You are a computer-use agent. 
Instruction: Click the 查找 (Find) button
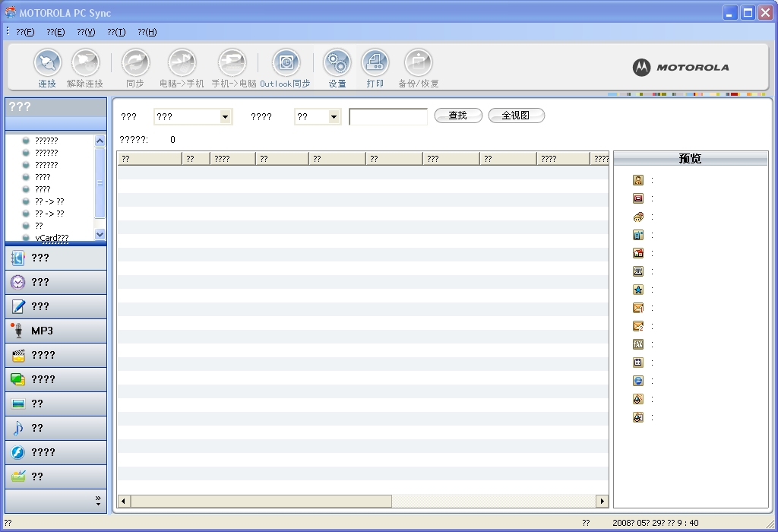coord(458,116)
